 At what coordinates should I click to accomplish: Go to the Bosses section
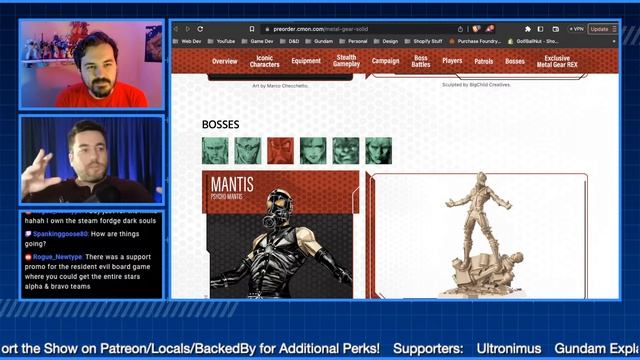[515, 61]
